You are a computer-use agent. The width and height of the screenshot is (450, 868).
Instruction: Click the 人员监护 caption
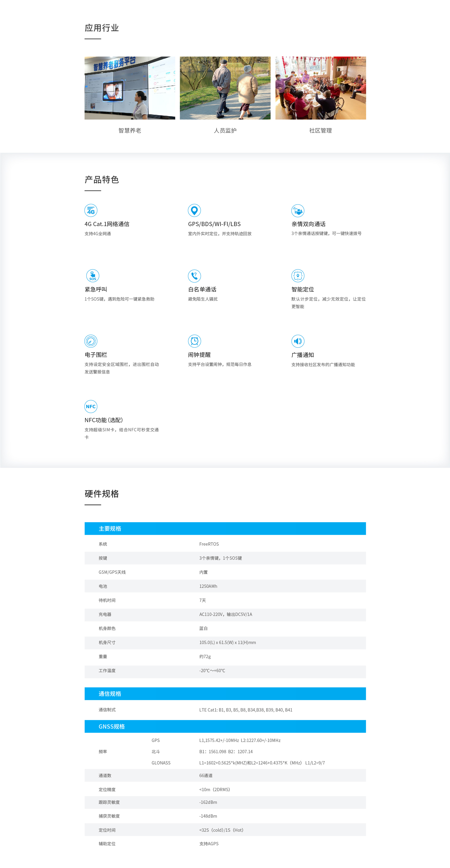click(225, 130)
